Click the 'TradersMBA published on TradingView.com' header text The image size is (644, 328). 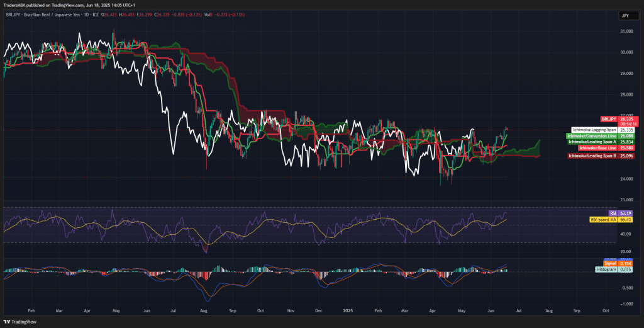tap(58, 5)
